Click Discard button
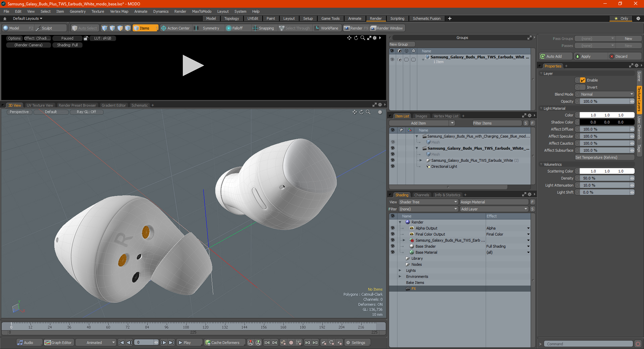This screenshot has height=349, width=644. click(x=625, y=56)
